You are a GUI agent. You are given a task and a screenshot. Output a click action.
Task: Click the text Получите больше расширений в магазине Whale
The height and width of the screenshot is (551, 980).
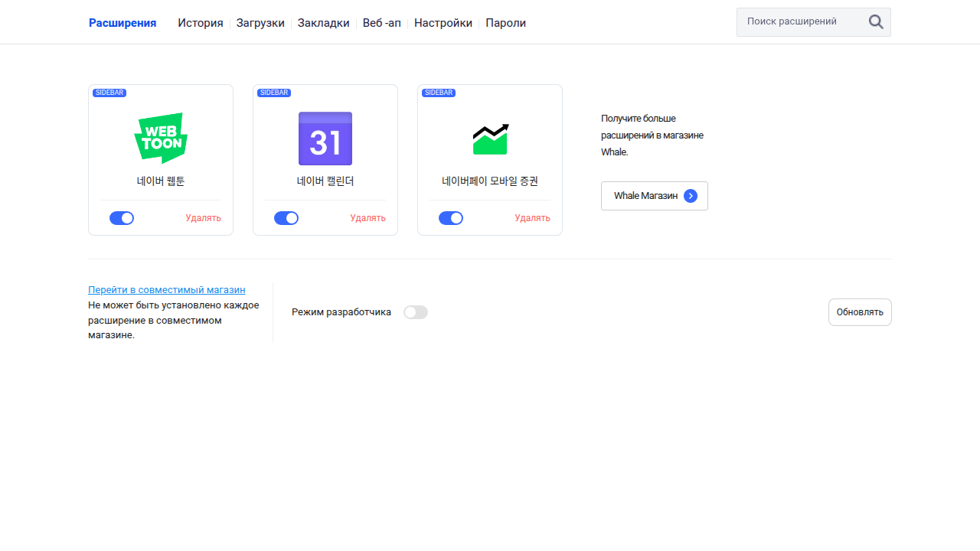[652, 135]
